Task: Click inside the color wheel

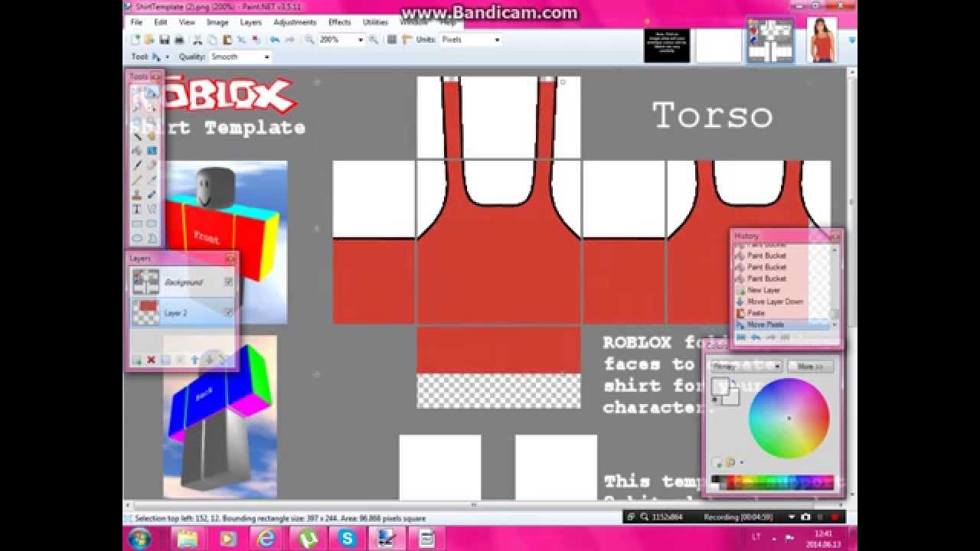Action: click(789, 418)
